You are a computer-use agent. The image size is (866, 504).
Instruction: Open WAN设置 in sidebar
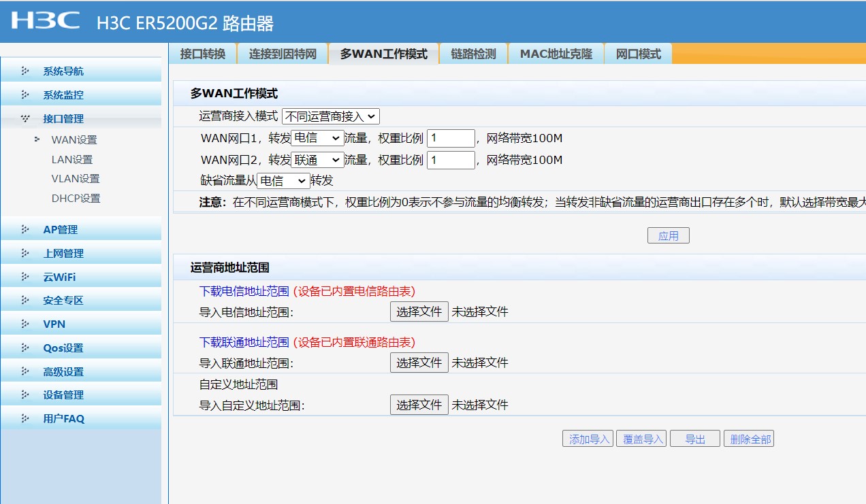pos(74,140)
